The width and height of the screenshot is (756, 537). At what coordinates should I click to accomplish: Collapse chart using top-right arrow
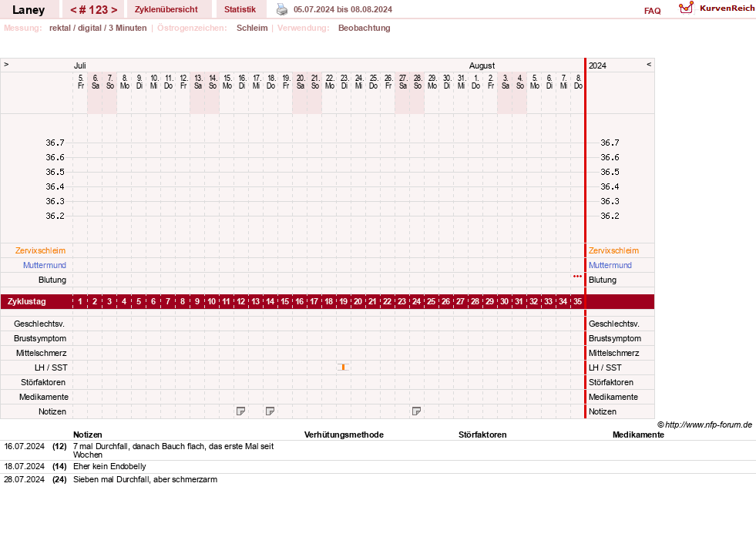tap(649, 64)
